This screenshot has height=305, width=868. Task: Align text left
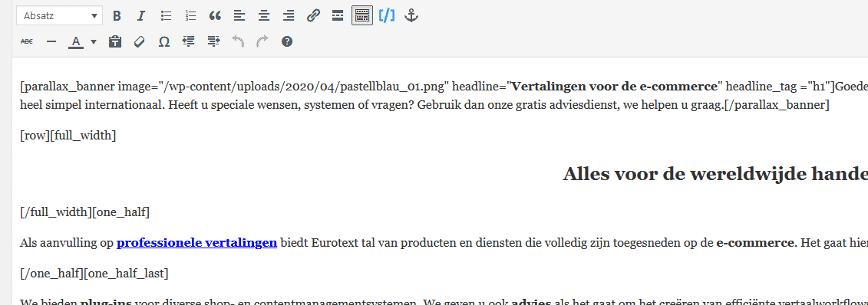point(239,16)
